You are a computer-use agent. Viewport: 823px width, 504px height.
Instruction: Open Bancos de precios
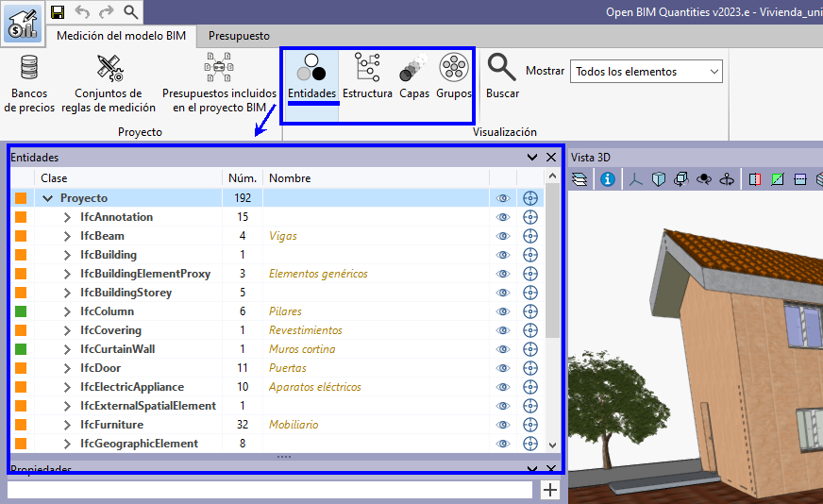[x=28, y=83]
